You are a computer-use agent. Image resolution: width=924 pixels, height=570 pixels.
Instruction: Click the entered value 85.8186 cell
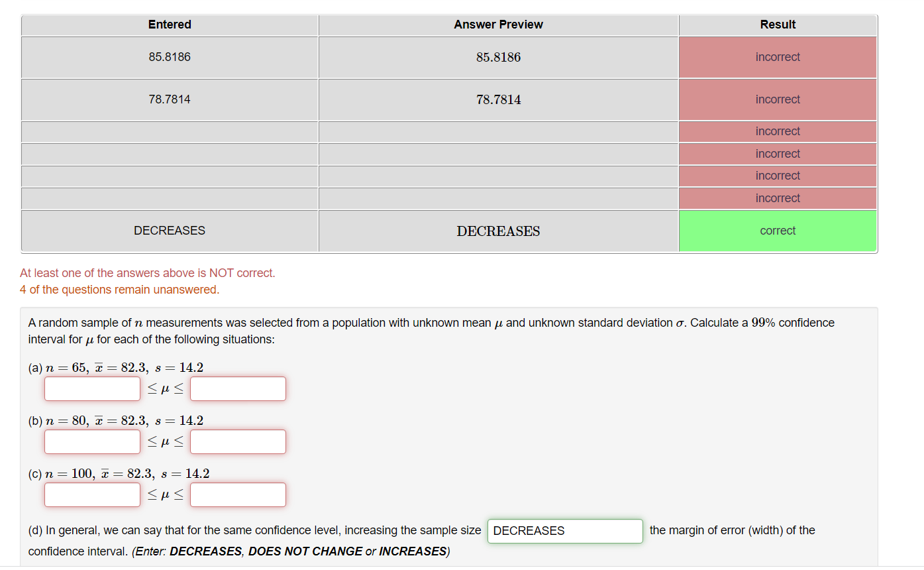pos(170,57)
